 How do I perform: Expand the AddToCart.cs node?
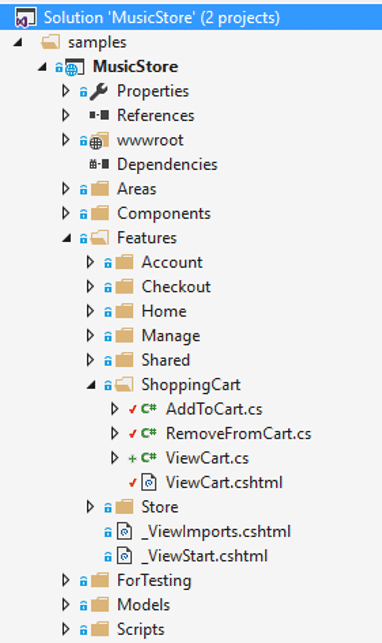point(115,409)
